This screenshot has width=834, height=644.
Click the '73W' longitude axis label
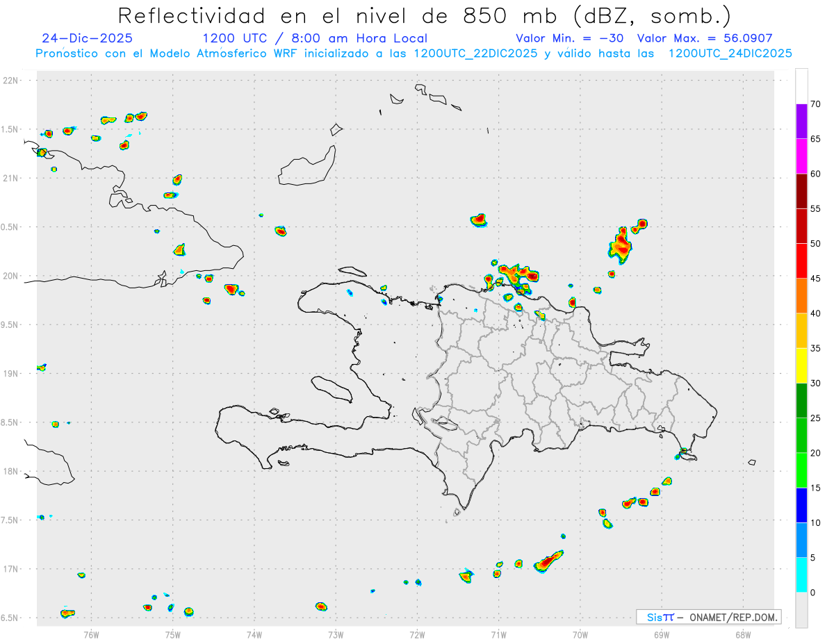point(336,634)
